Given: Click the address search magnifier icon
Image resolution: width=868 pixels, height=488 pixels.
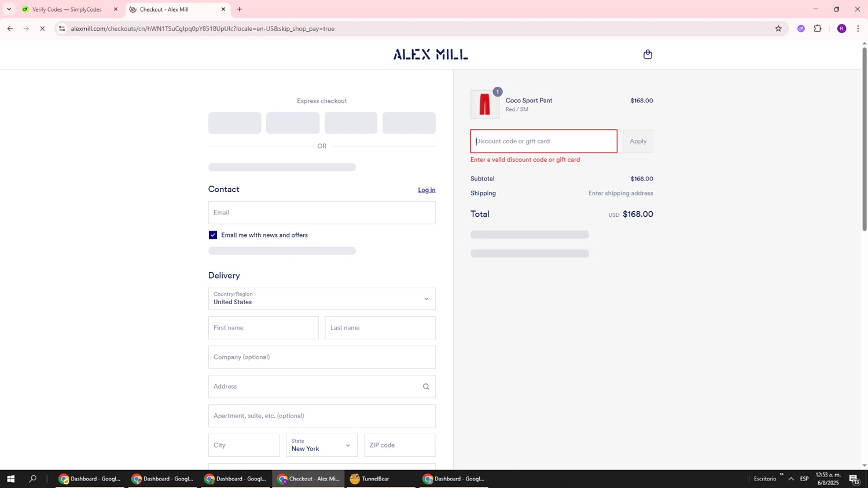Looking at the screenshot, I should (x=426, y=387).
